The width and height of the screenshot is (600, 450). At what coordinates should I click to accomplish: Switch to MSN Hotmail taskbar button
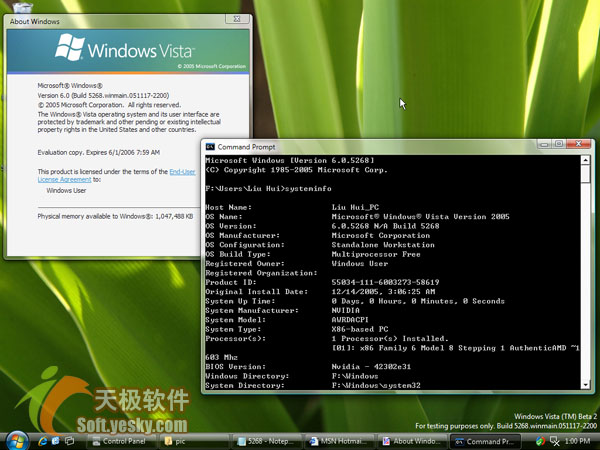pyautogui.click(x=339, y=442)
